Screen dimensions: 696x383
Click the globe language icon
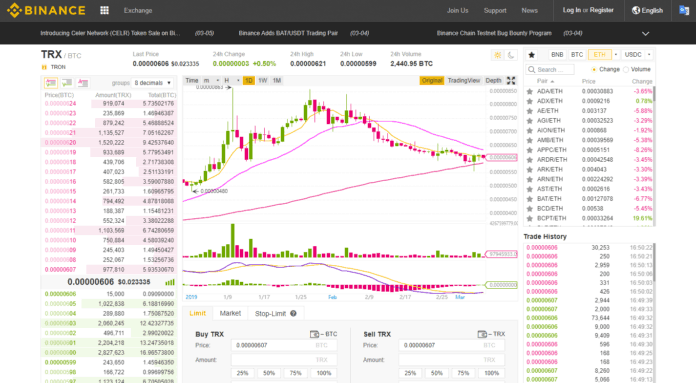click(636, 10)
